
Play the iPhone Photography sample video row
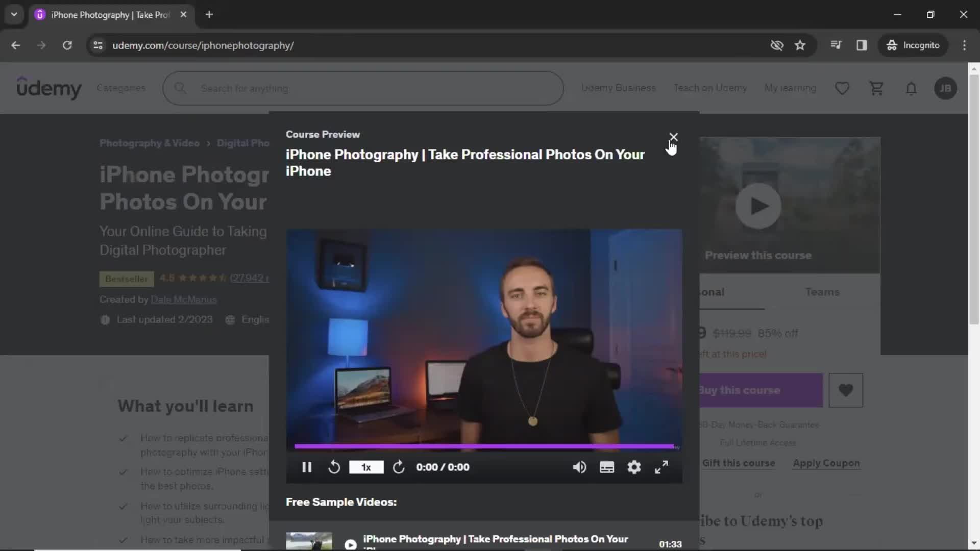point(484,541)
